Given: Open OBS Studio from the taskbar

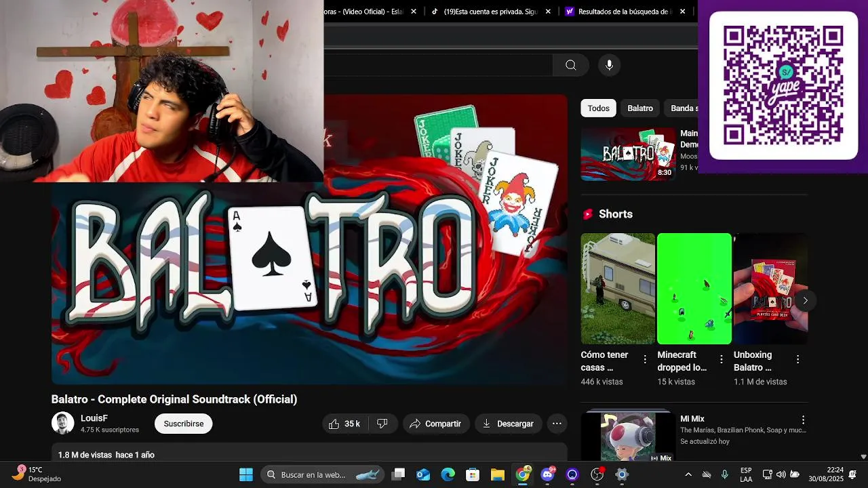Looking at the screenshot, I should coord(597,474).
